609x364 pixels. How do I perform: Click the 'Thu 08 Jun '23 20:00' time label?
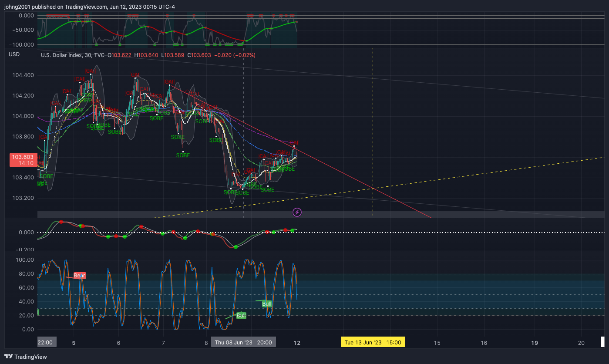pos(243,342)
